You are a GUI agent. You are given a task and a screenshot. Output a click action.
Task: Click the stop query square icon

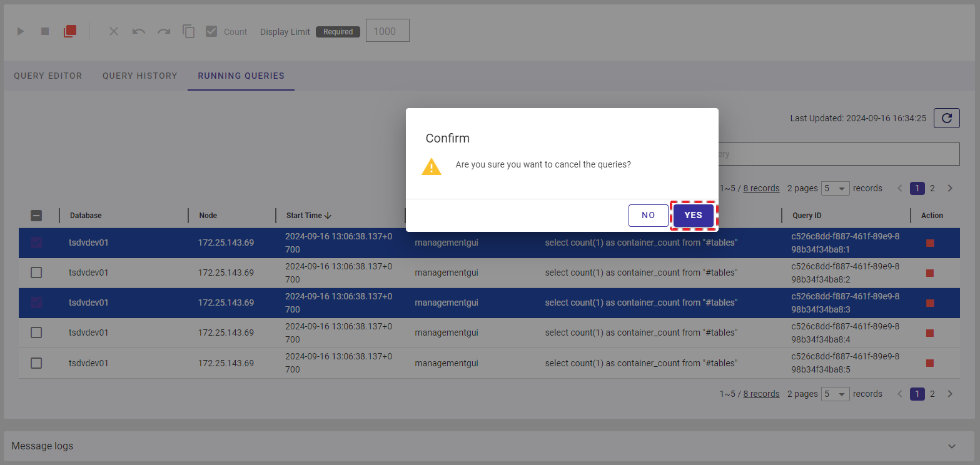(x=45, y=31)
